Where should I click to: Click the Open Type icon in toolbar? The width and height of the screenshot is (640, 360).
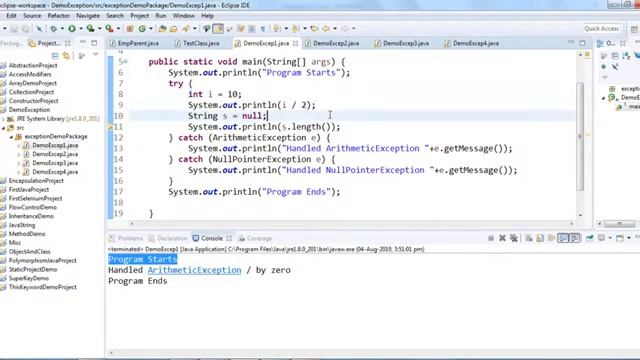tap(162, 29)
